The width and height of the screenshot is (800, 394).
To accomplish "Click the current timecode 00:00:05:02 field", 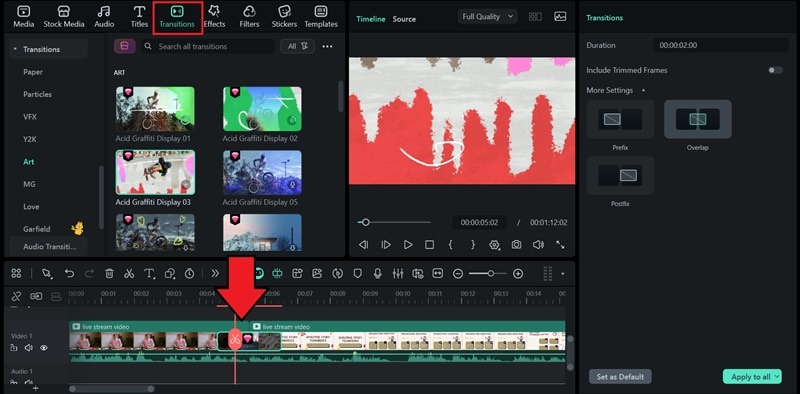I will coord(480,223).
